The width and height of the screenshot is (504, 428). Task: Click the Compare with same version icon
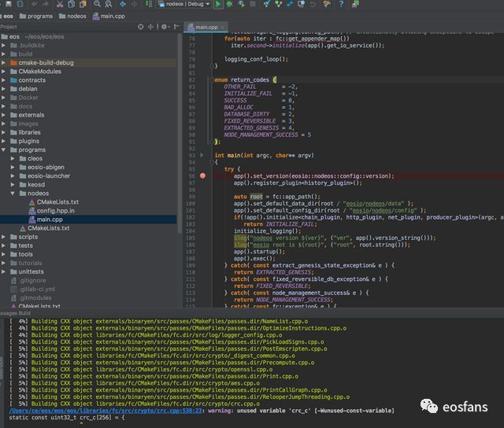click(x=290, y=4)
